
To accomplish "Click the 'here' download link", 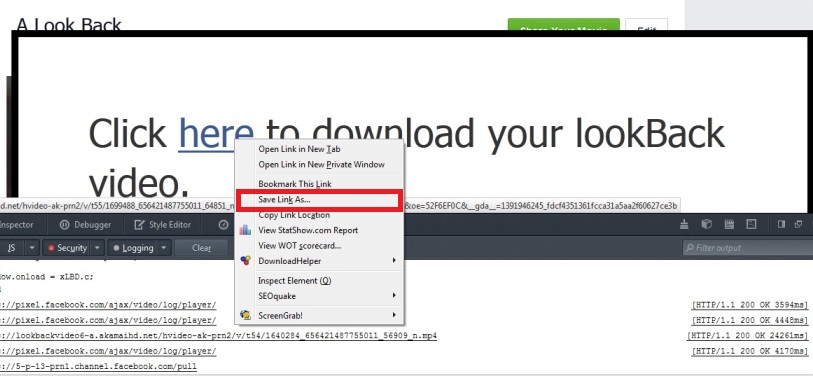I will [216, 133].
